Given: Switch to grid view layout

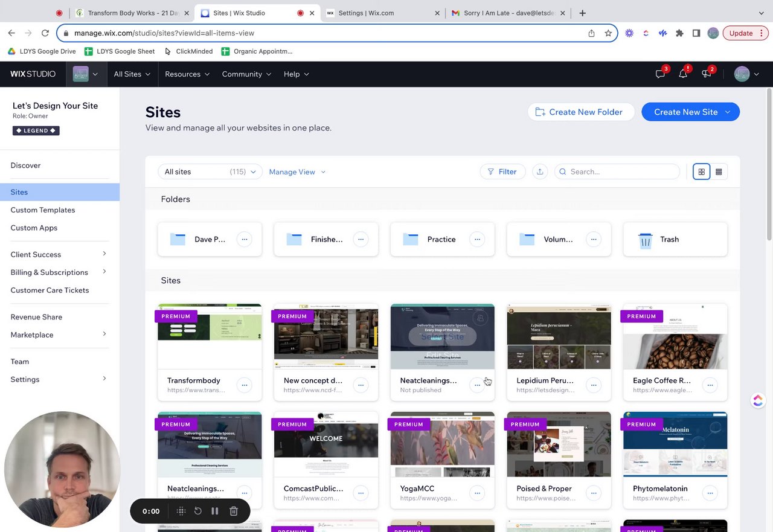Looking at the screenshot, I should tap(702, 172).
